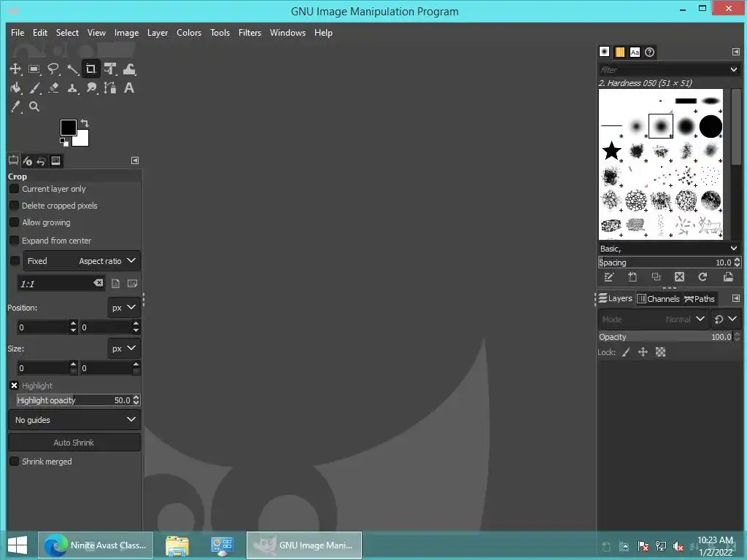
Task: Select the Clone stamp tool
Action: pyautogui.click(x=72, y=87)
